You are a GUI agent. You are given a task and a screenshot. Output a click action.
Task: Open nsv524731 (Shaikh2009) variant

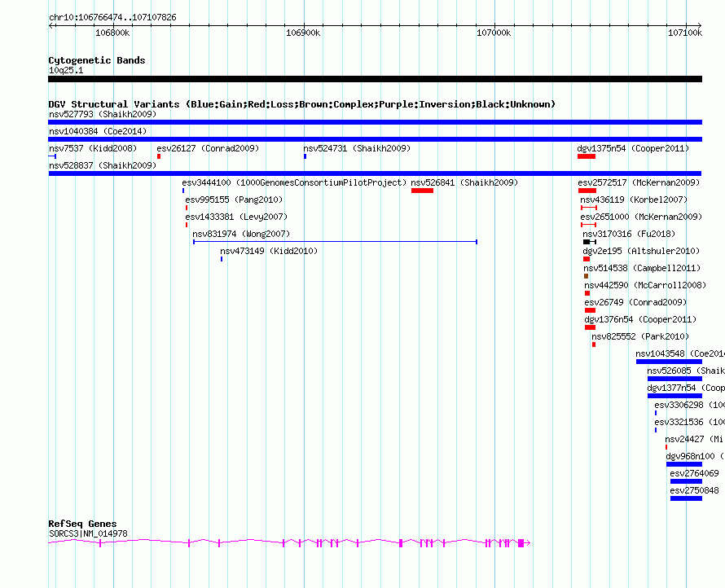pos(357,148)
